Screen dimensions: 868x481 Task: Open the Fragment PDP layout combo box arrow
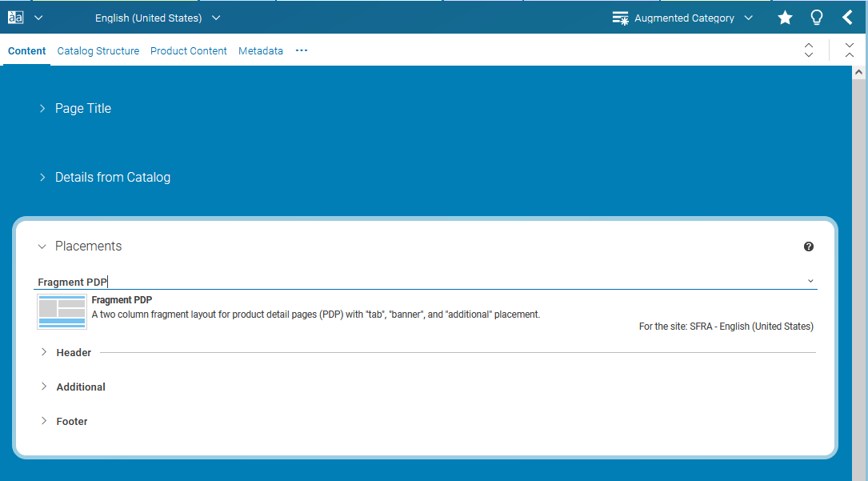pyautogui.click(x=810, y=281)
